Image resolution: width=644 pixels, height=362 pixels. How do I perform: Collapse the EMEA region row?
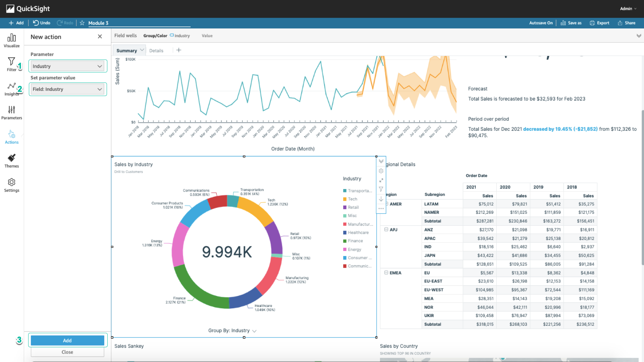(386, 273)
